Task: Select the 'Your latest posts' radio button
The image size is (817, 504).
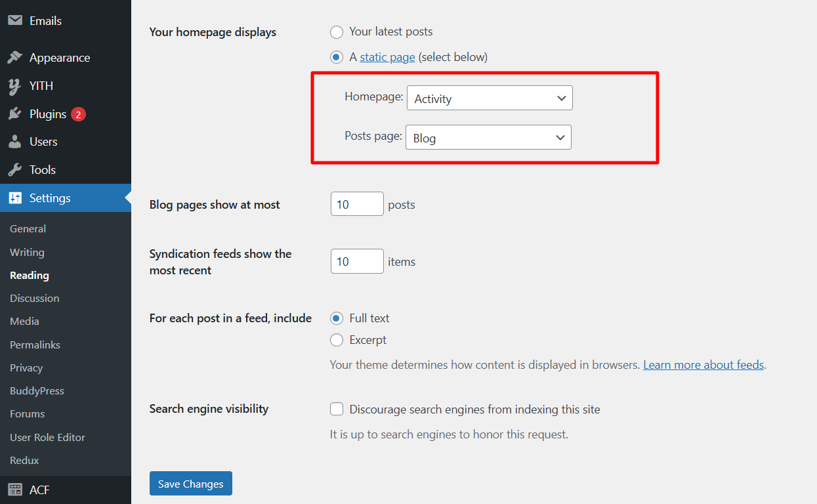Action: [x=337, y=31]
